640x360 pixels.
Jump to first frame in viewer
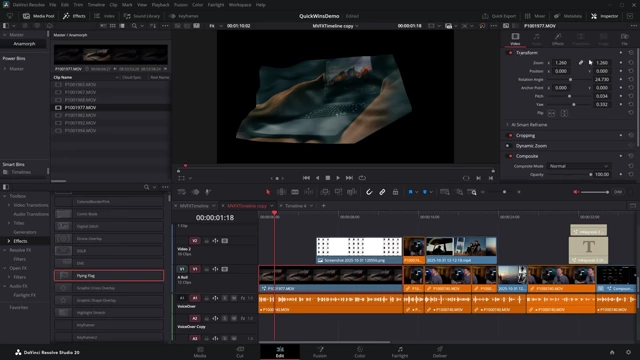click(x=306, y=178)
